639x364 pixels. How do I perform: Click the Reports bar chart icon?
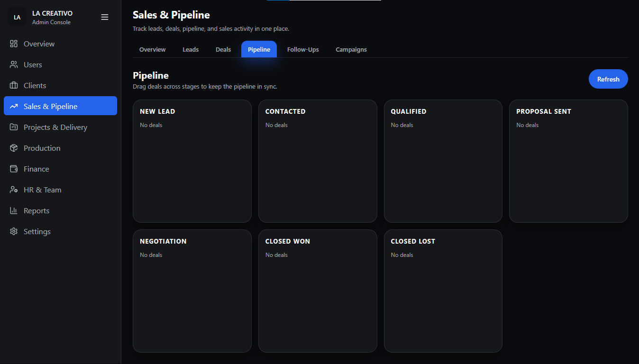(x=14, y=210)
